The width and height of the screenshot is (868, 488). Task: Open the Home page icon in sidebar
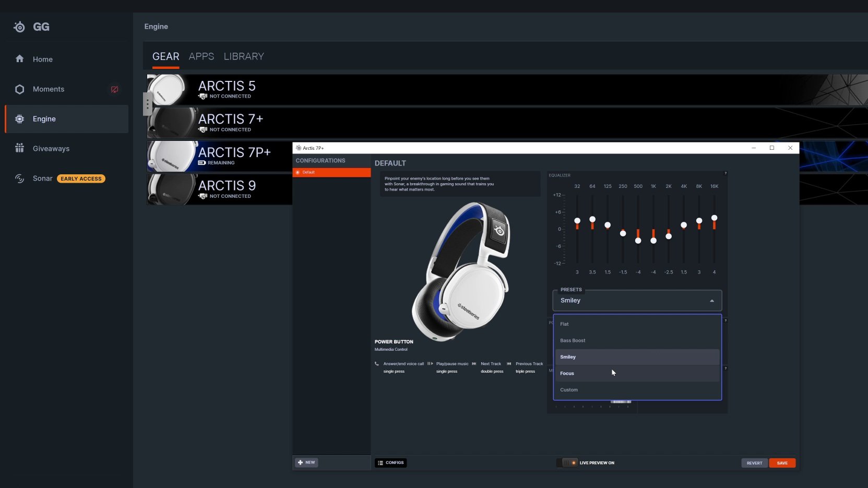(20, 59)
